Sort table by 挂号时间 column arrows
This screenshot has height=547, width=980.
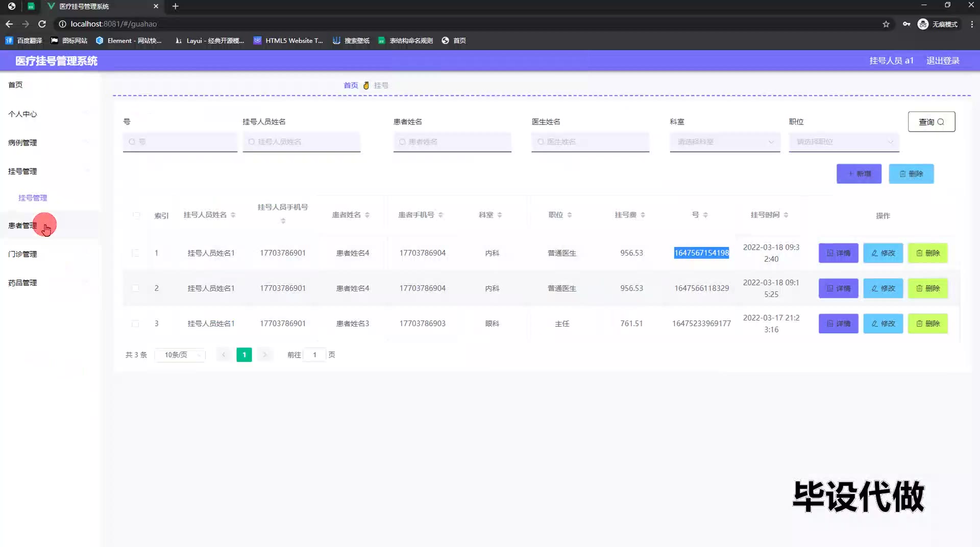[x=786, y=215]
